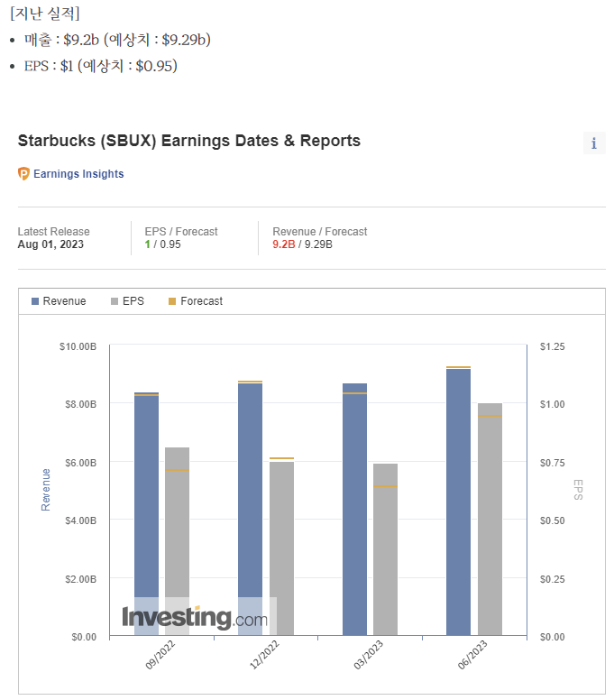
Task: Toggle the Revenue legend series
Action: coord(59,301)
